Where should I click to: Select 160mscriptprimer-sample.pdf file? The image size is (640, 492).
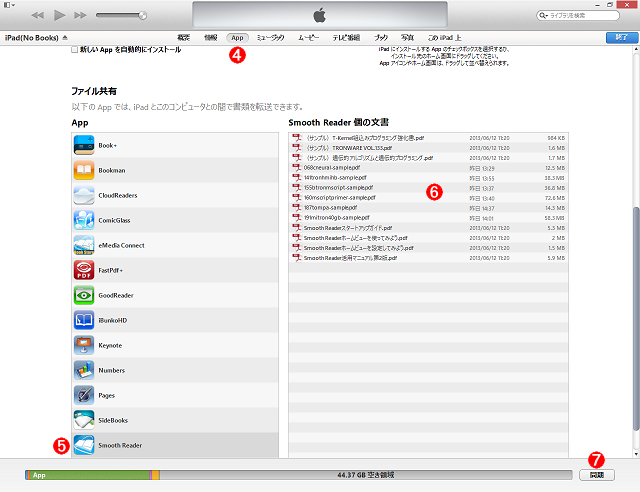(x=428, y=198)
